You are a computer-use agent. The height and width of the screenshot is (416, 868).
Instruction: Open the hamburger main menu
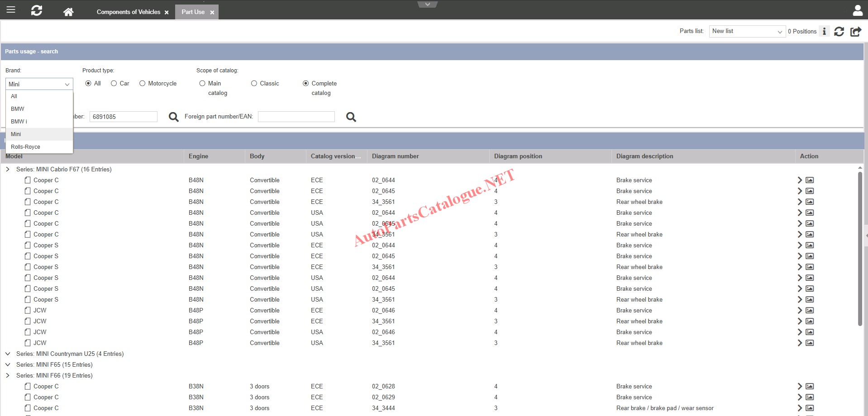[x=11, y=10]
